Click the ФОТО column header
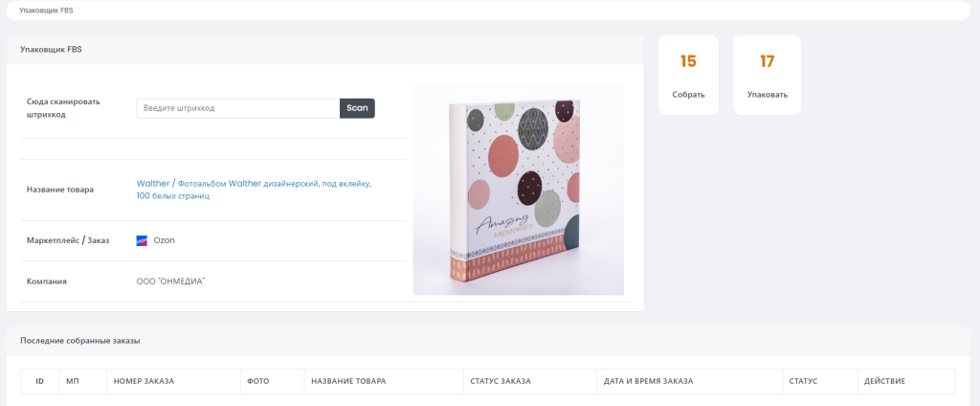980x406 pixels. [x=257, y=382]
